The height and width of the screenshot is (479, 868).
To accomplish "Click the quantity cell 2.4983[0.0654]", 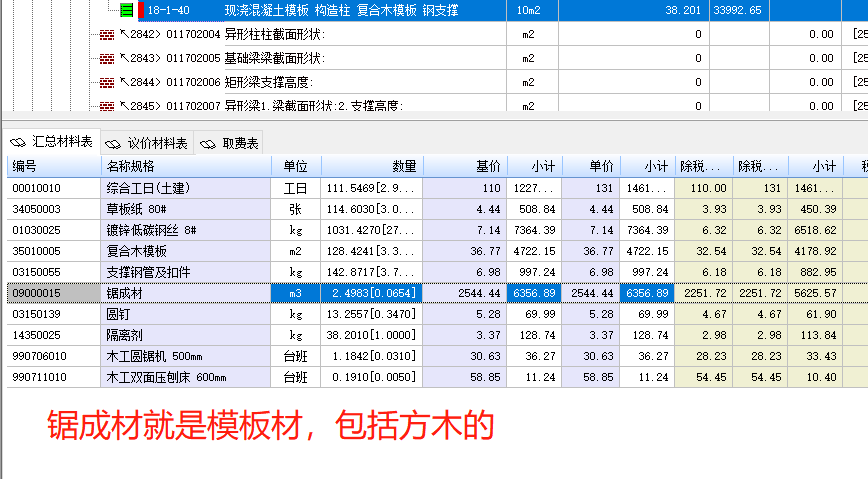I will 372,293.
